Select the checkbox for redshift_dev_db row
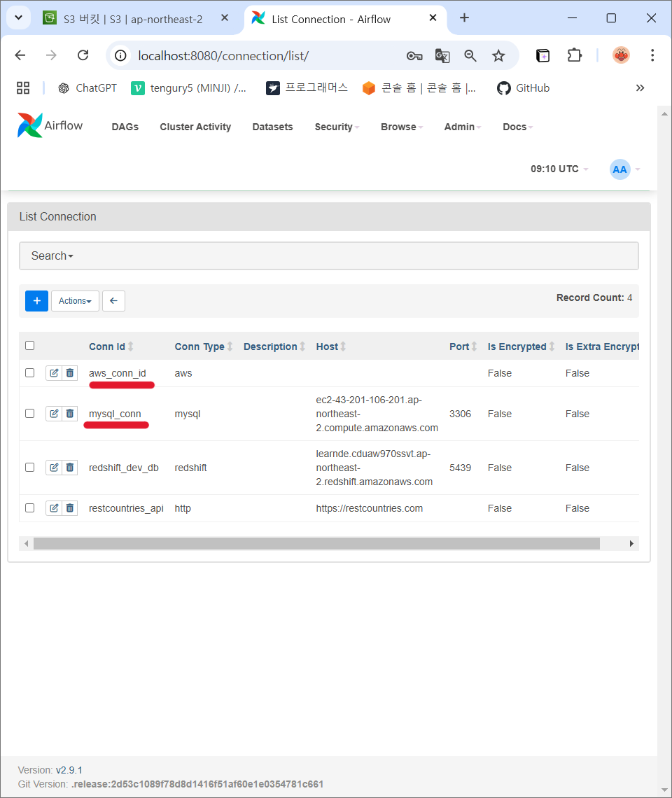Image resolution: width=672 pixels, height=798 pixels. point(29,467)
